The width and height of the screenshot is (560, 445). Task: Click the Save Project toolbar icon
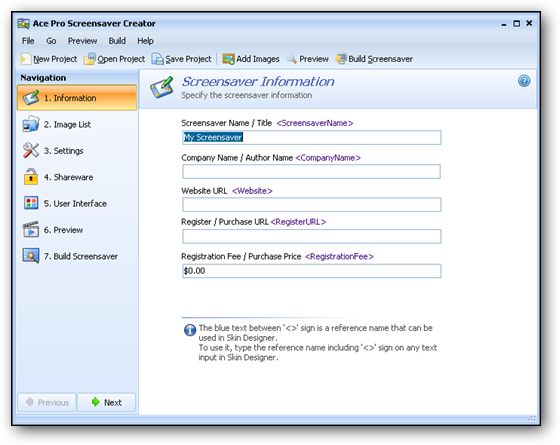[158, 59]
